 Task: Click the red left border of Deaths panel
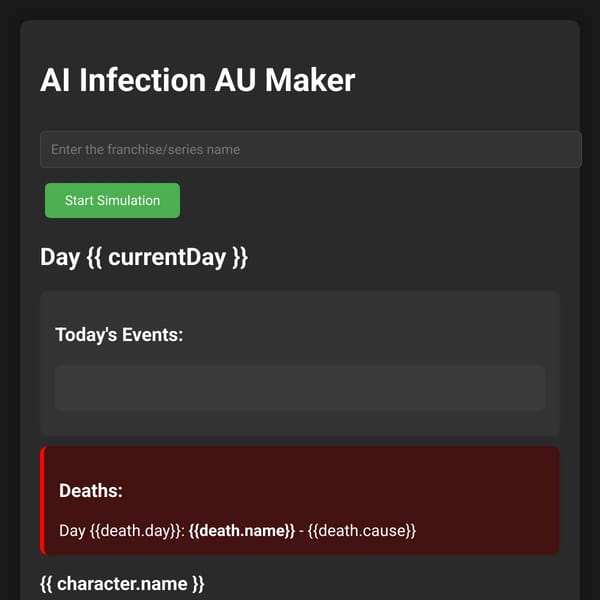tap(42, 501)
